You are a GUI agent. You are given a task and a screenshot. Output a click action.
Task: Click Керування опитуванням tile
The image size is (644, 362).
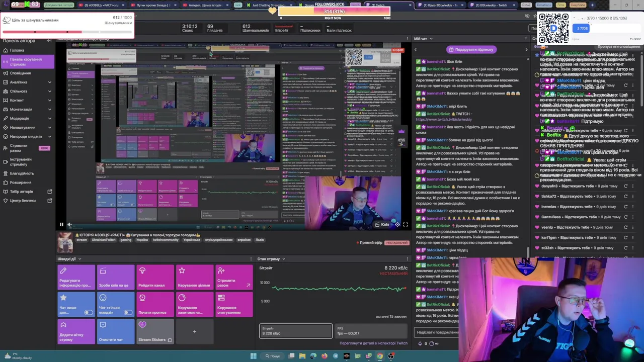click(234, 305)
